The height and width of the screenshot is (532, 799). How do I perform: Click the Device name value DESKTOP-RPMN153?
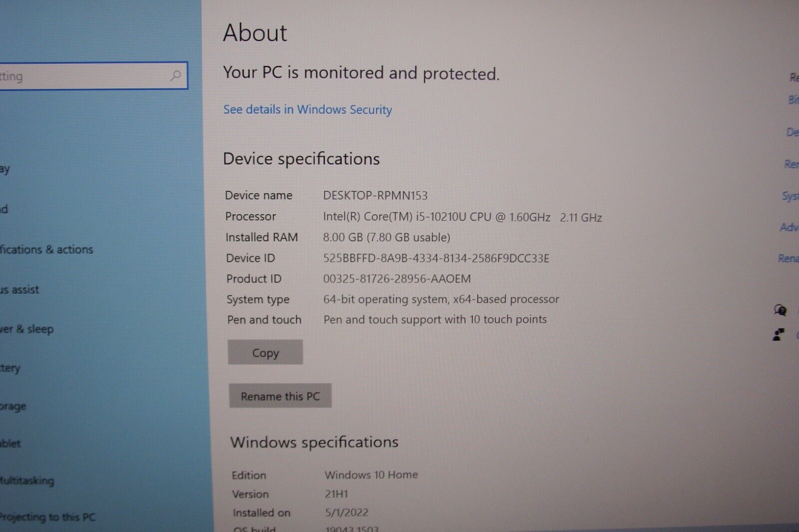pos(375,195)
